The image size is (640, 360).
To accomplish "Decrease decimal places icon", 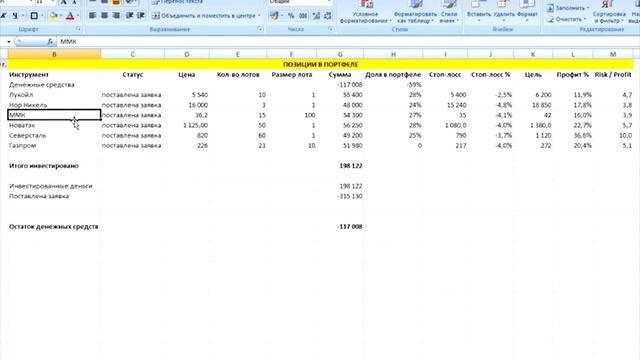I will coord(327,16).
